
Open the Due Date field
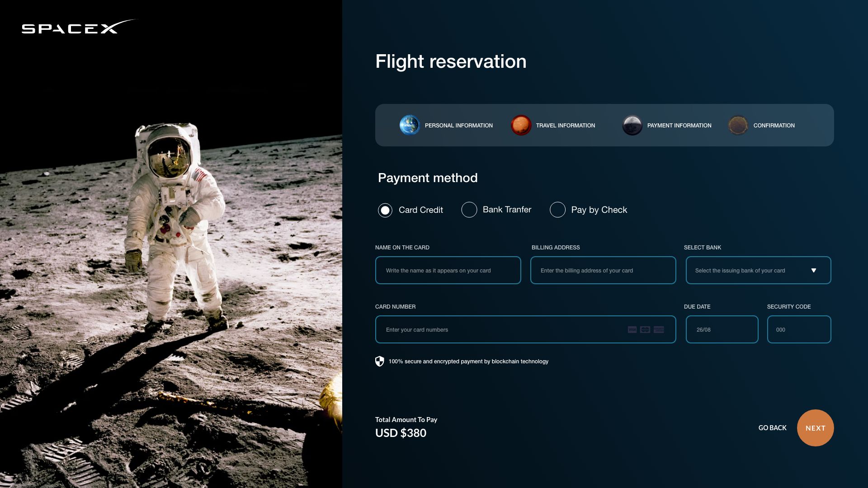pos(722,329)
